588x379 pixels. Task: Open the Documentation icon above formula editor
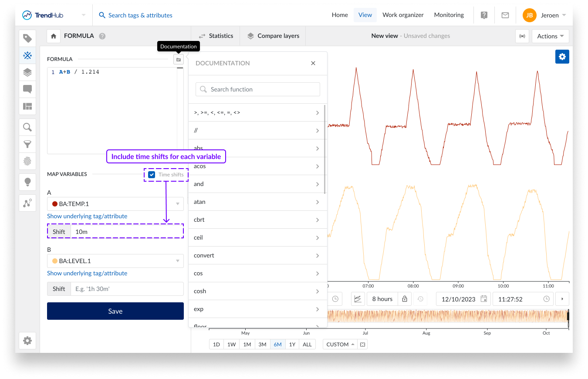(178, 60)
